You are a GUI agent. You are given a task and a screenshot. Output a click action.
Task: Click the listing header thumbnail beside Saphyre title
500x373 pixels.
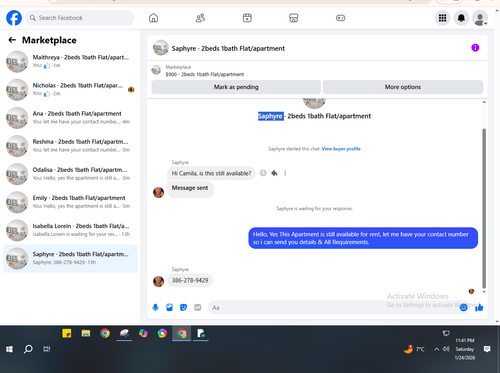point(161,48)
